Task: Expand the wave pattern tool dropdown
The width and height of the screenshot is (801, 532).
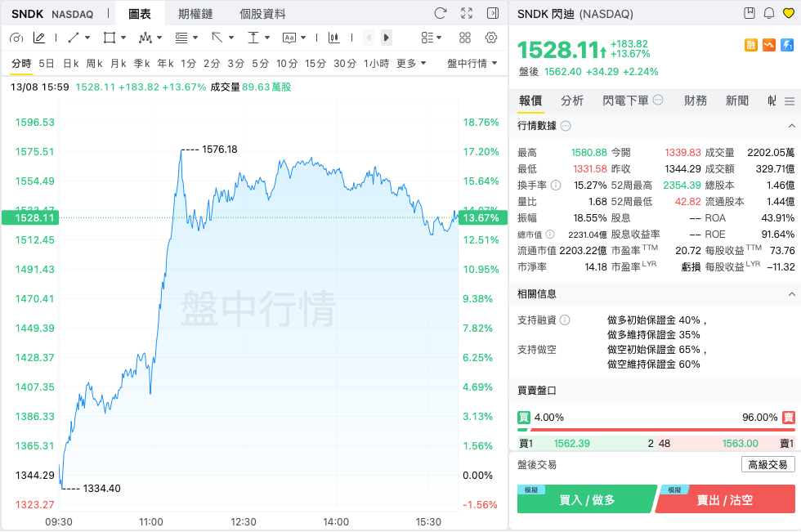Action: 159,38
